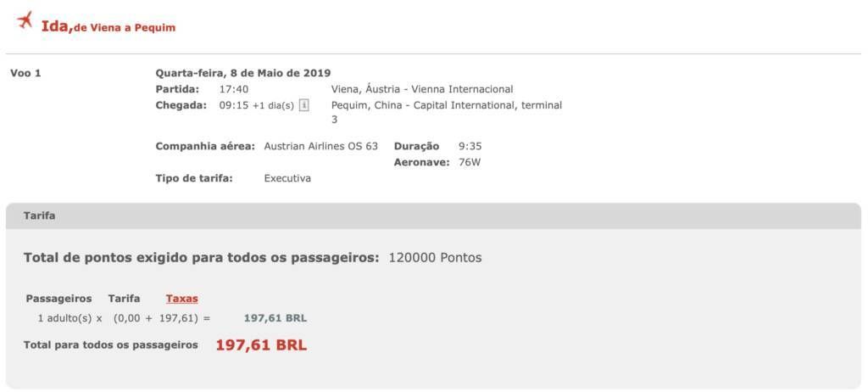Click the red total 197,61 BRL amount
868x392 pixels.
pos(261,345)
